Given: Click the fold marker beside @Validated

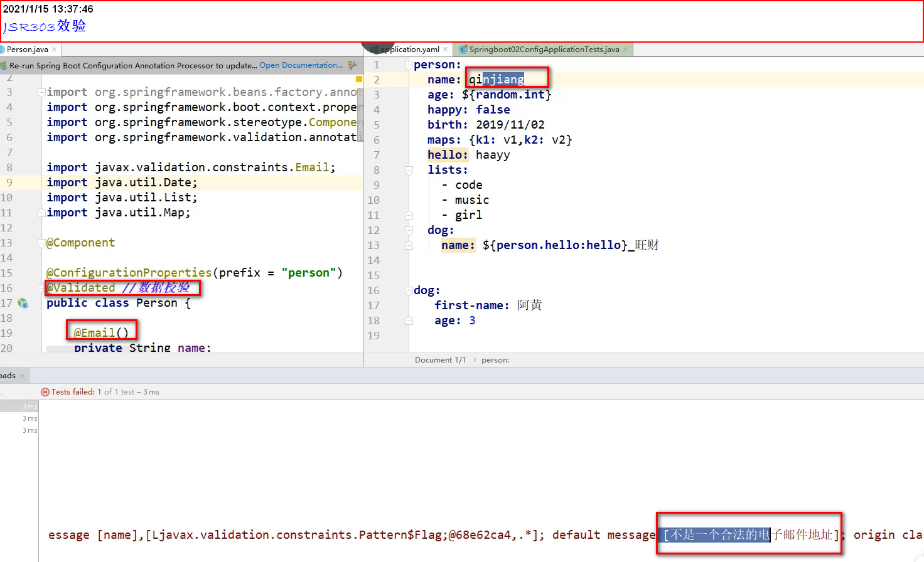Looking at the screenshot, I should click(41, 288).
